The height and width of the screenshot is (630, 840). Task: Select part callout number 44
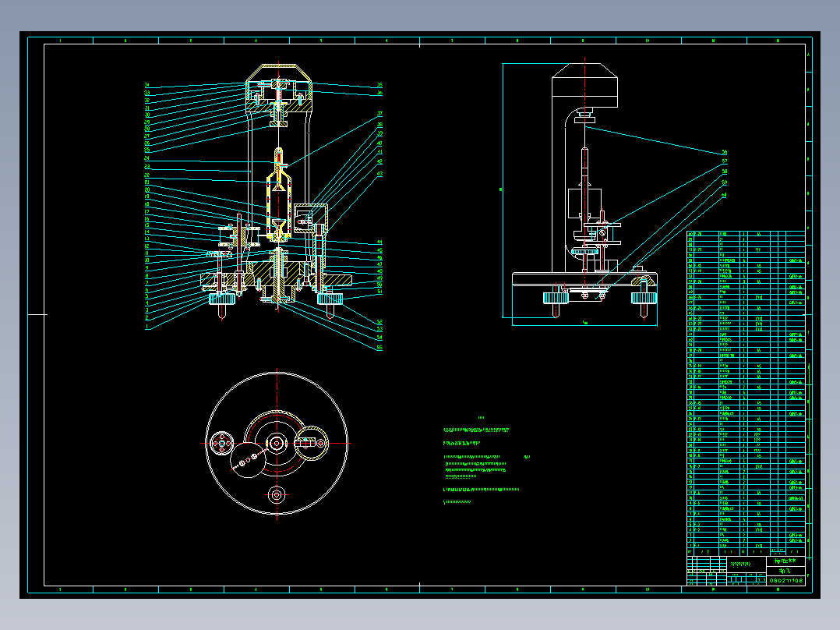tap(379, 243)
